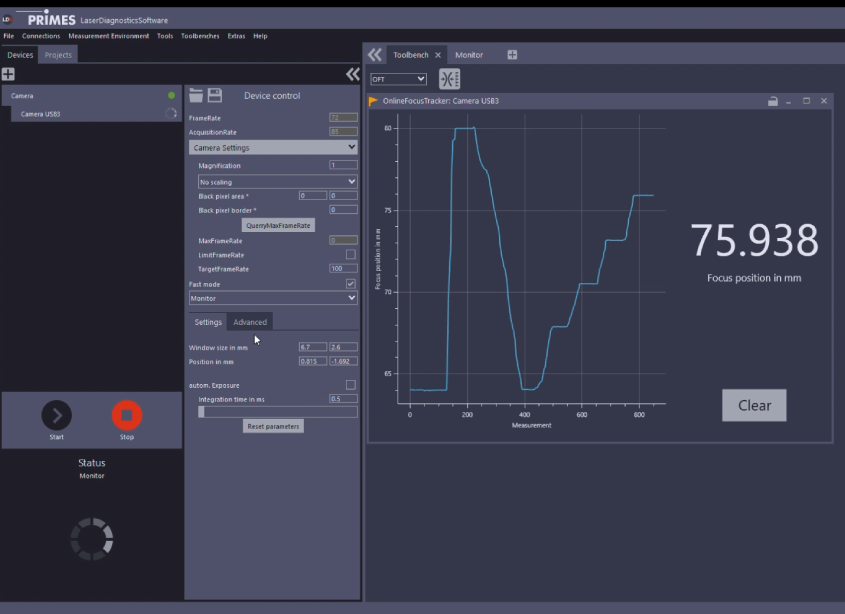Open the Extras menu
The height and width of the screenshot is (614, 845).
236,36
